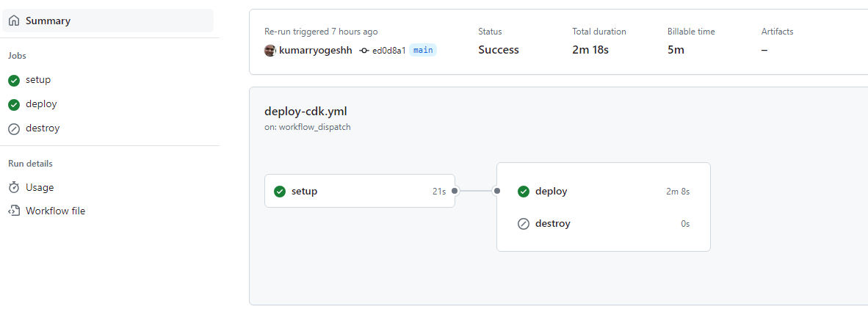The height and width of the screenshot is (309, 868).
Task: Click the green success icon in setup graph node
Action: tap(280, 192)
